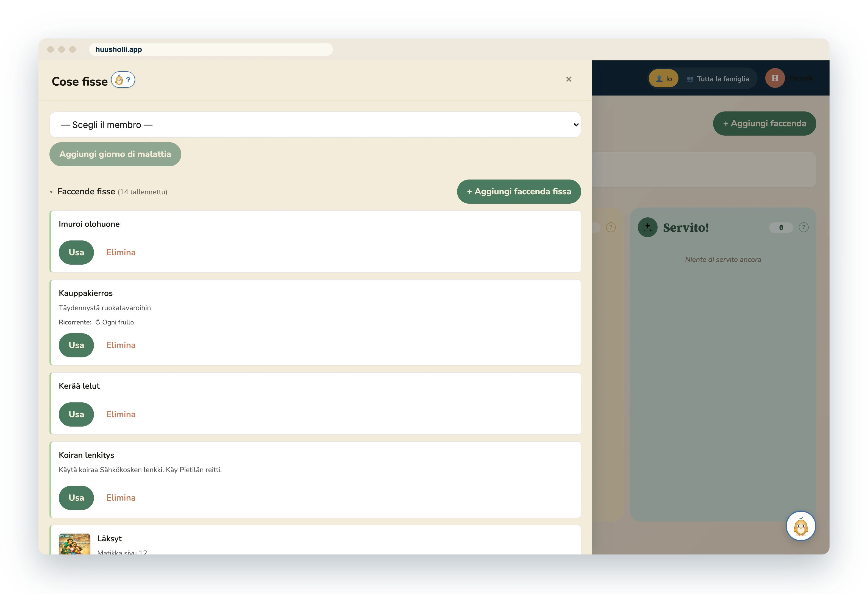
Task: Click the Kauppakierros title
Action: click(85, 293)
